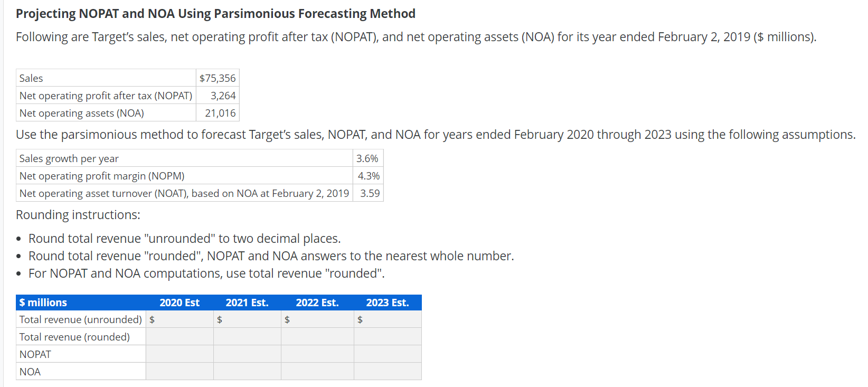Screen dimensions: 868x387
Task: Focus the 2020 Est NOA input cell
Action: 180,372
